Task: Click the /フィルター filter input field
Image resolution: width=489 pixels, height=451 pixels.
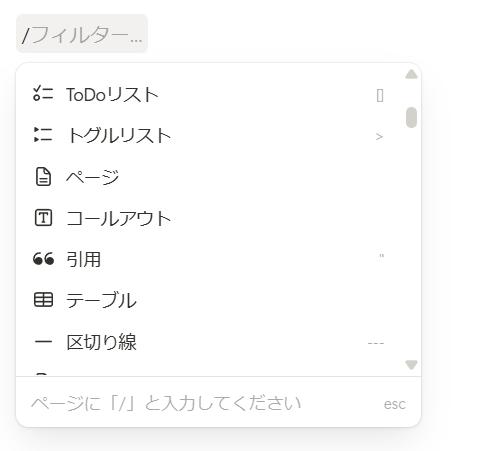Action: [82, 33]
